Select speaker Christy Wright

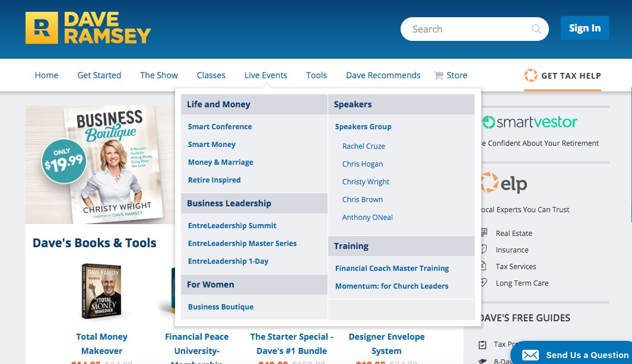tap(366, 181)
